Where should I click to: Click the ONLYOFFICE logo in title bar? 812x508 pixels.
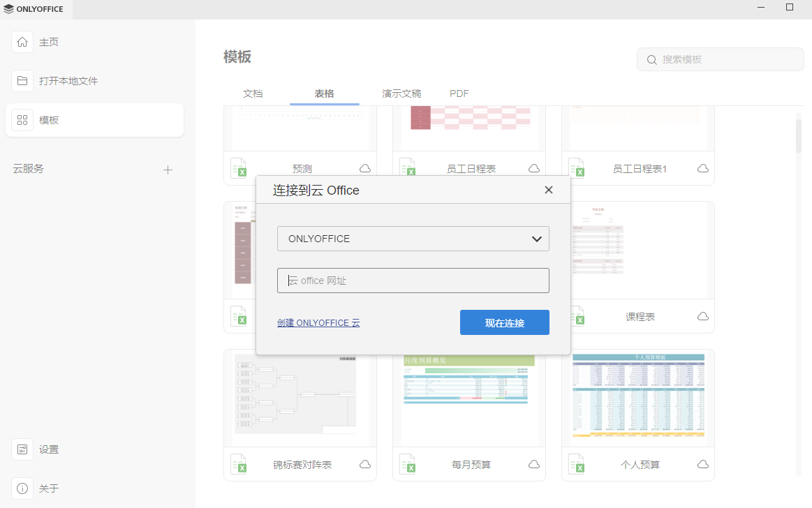point(34,9)
